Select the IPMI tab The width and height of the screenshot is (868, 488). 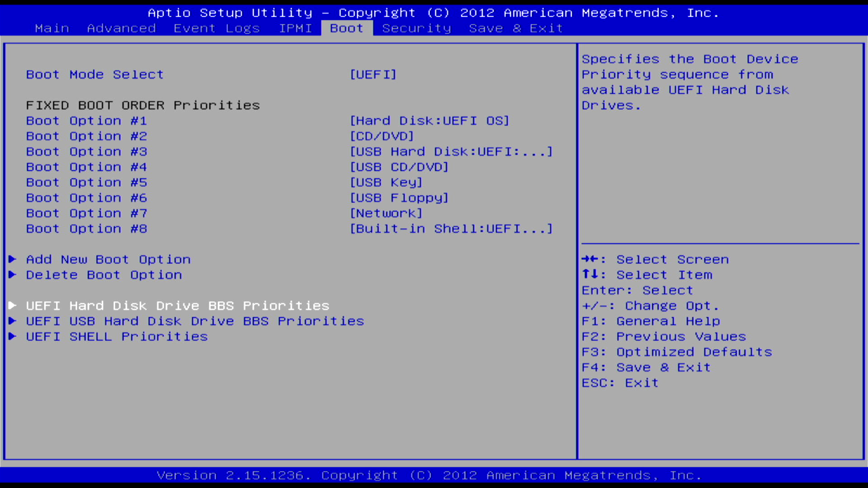pyautogui.click(x=295, y=28)
